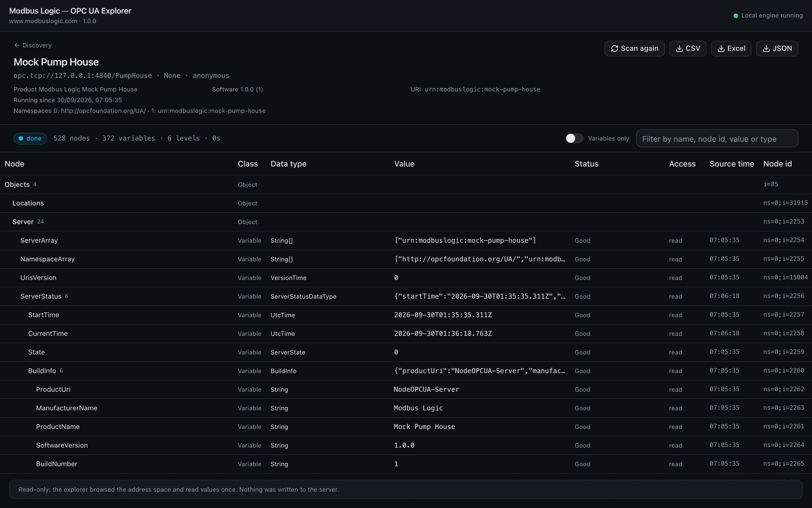Image resolution: width=812 pixels, height=508 pixels.
Task: Click the done status badge
Action: pyautogui.click(x=30, y=138)
